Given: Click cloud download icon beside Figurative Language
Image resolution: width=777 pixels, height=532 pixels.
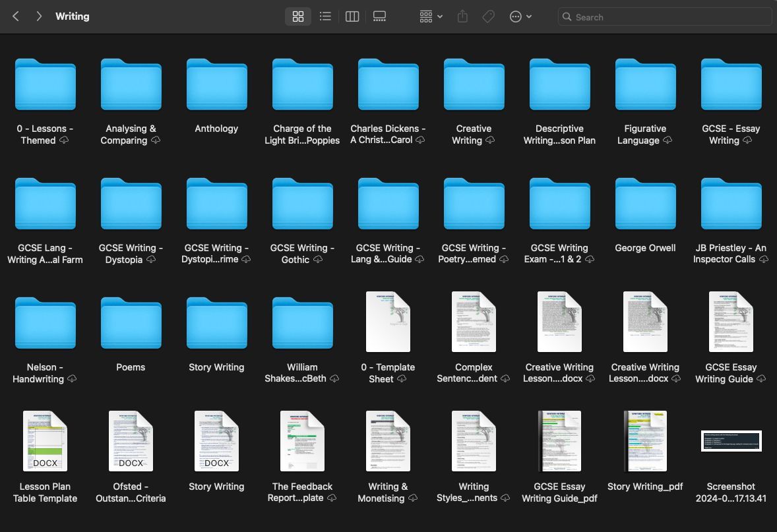Looking at the screenshot, I should click(668, 140).
